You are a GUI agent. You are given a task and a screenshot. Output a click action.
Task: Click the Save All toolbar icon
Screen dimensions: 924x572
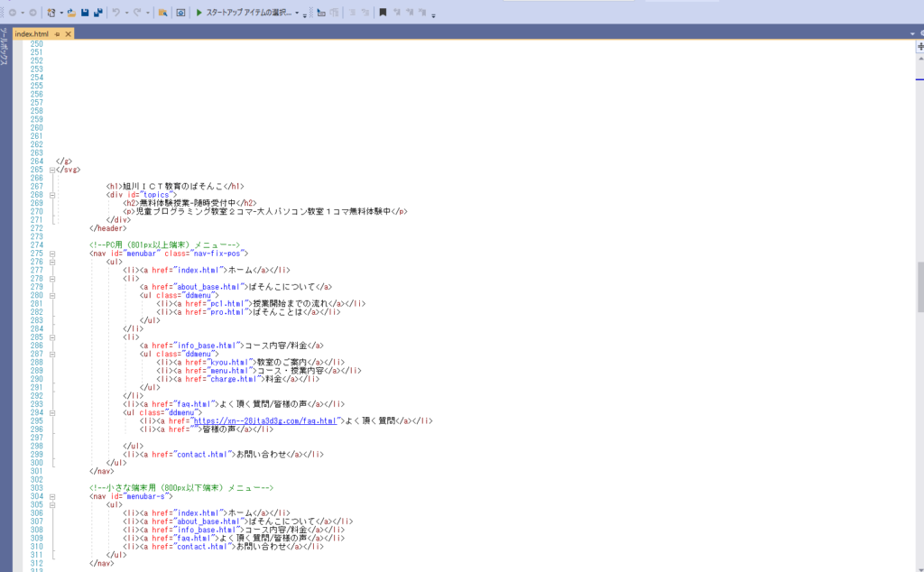(97, 13)
